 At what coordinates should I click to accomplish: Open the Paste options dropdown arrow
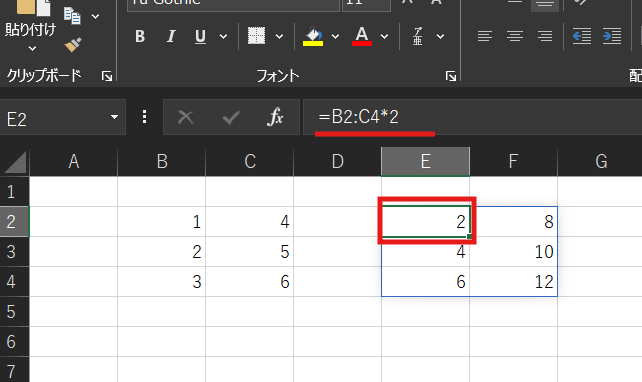tap(32, 49)
